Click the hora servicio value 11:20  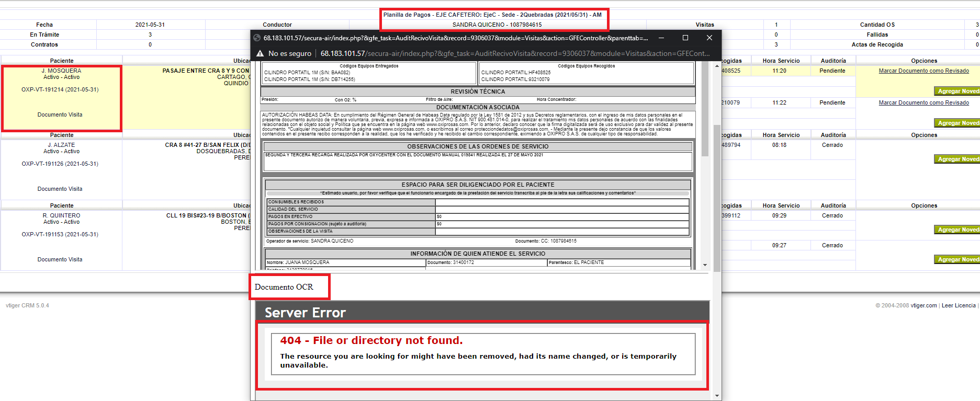tap(779, 71)
